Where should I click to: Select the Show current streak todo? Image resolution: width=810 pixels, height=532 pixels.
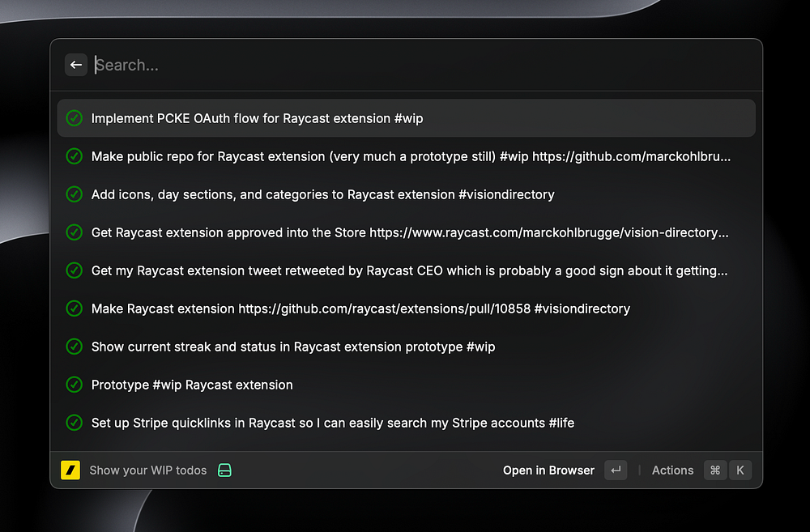coord(293,347)
